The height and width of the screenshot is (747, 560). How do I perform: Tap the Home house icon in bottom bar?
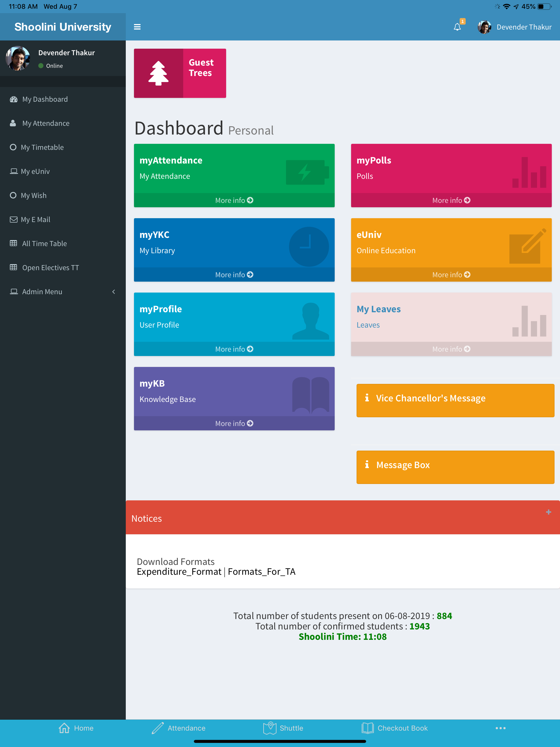[x=64, y=728]
